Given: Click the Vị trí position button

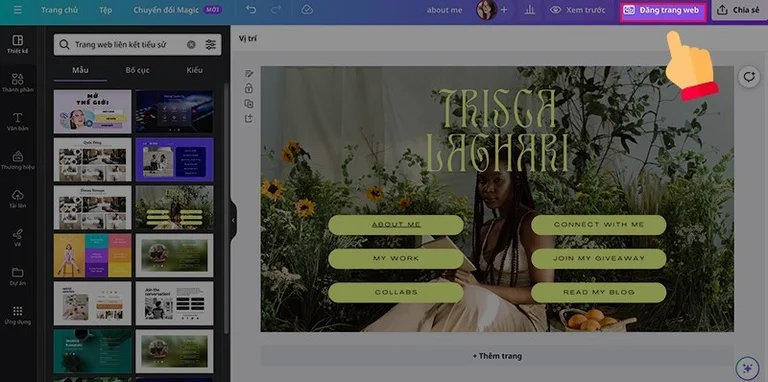Looking at the screenshot, I should 248,39.
